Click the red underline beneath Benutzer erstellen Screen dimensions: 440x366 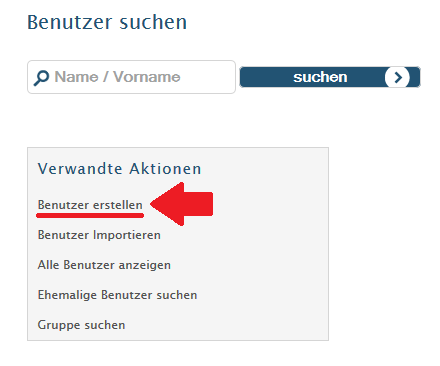[90, 216]
